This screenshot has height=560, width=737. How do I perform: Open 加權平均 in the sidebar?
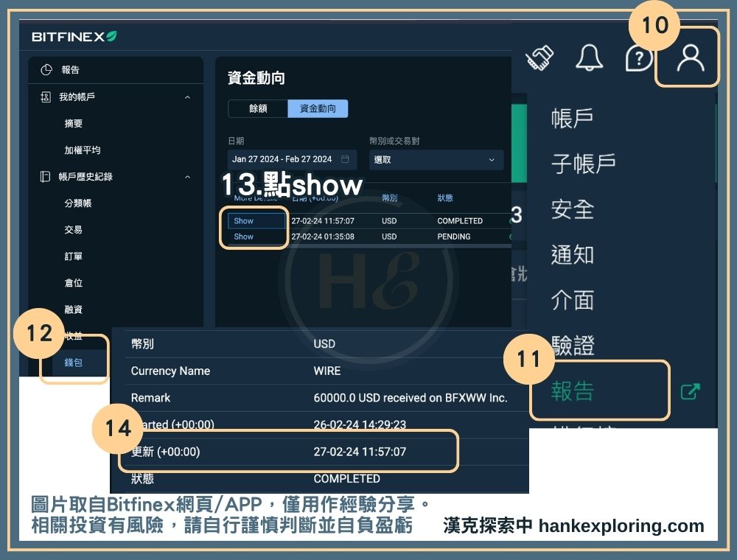coord(83,150)
